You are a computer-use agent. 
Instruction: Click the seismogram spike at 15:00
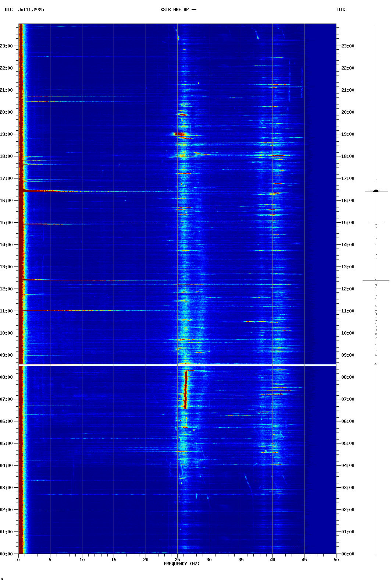pos(376,222)
